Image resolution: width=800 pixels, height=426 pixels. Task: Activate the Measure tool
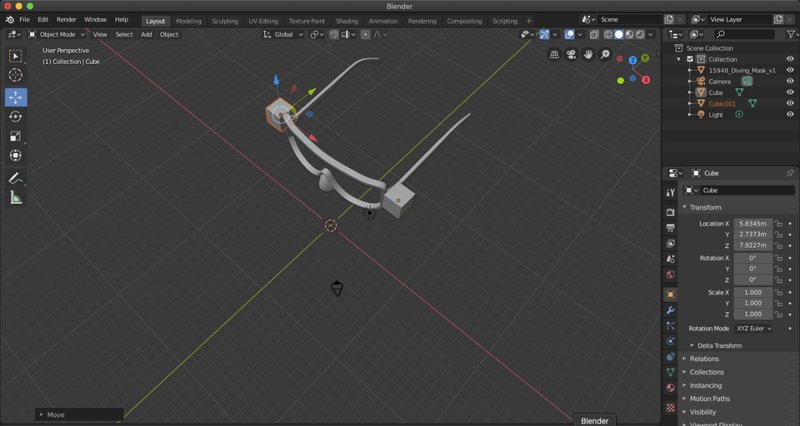point(15,198)
